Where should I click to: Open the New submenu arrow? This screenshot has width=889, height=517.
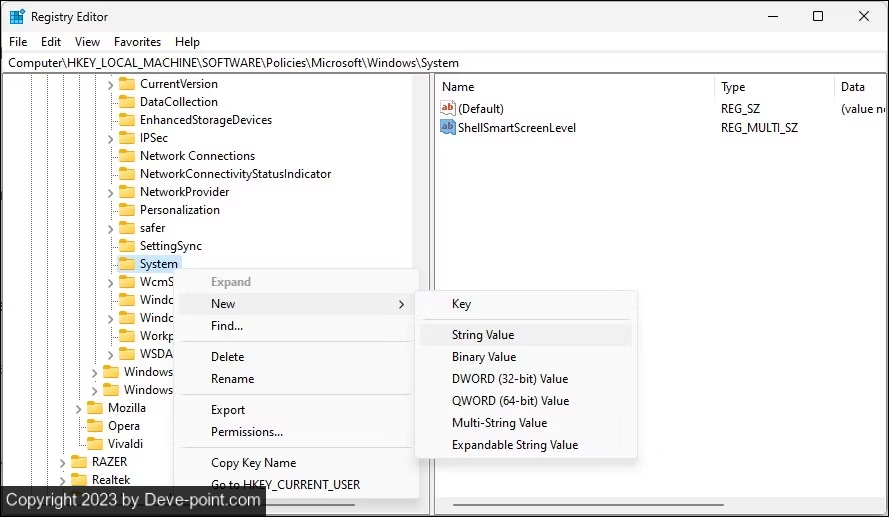coord(401,304)
